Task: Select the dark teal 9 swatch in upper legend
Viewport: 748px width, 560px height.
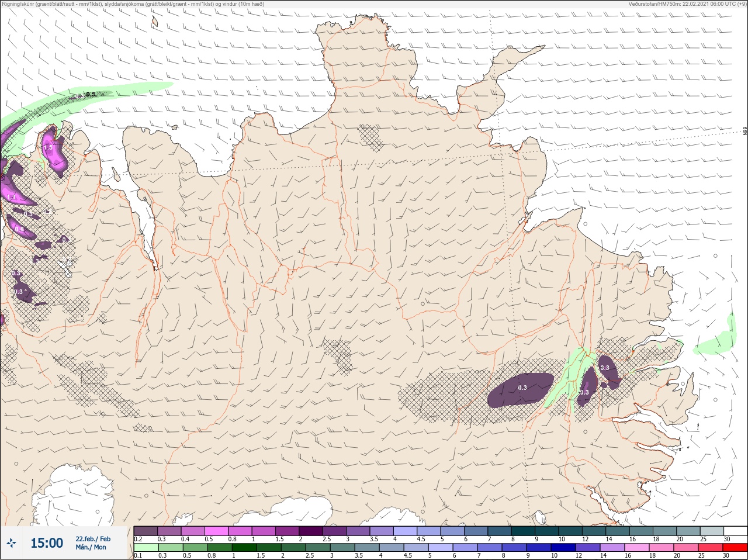Action: tap(546, 531)
